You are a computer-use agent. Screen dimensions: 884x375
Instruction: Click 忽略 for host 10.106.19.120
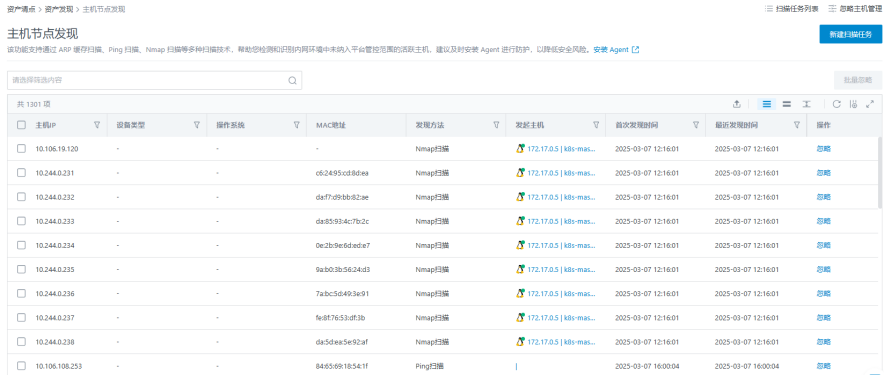(x=824, y=149)
